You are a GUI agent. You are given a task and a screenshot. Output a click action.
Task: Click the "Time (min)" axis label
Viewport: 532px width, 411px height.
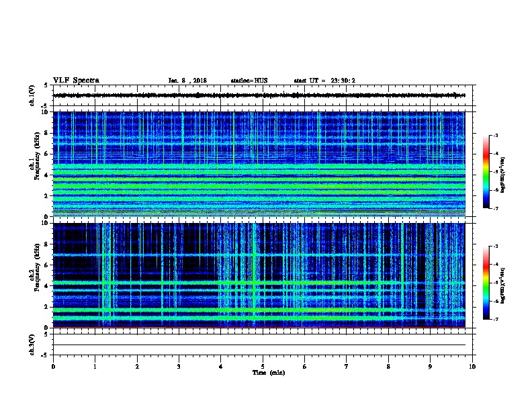269,373
